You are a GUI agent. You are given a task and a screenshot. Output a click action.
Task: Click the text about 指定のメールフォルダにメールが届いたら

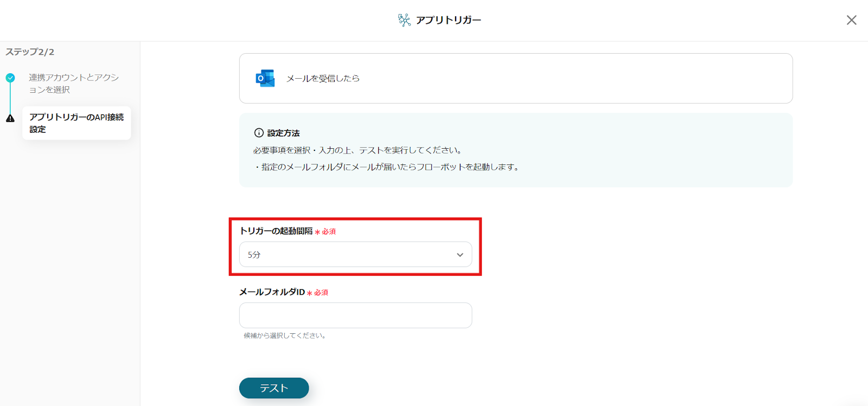pos(387,167)
